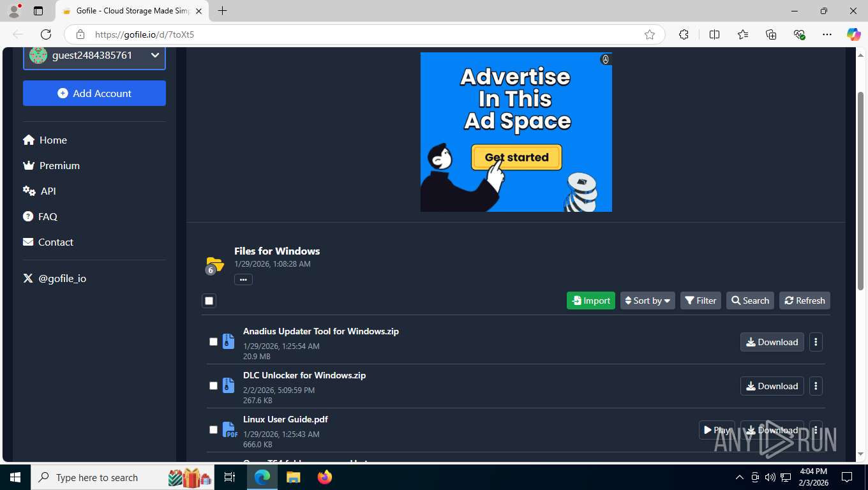
Task: Close the Gofile tab
Action: pos(198,11)
